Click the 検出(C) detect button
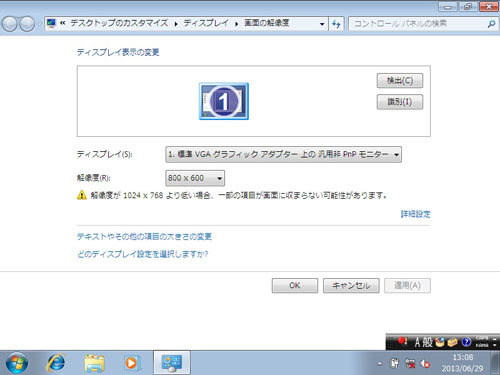This screenshot has width=500, height=375. (x=400, y=81)
